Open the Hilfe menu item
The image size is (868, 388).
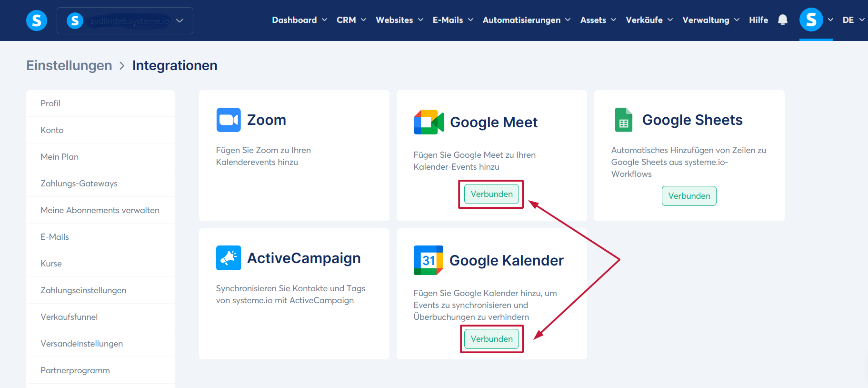click(x=758, y=20)
